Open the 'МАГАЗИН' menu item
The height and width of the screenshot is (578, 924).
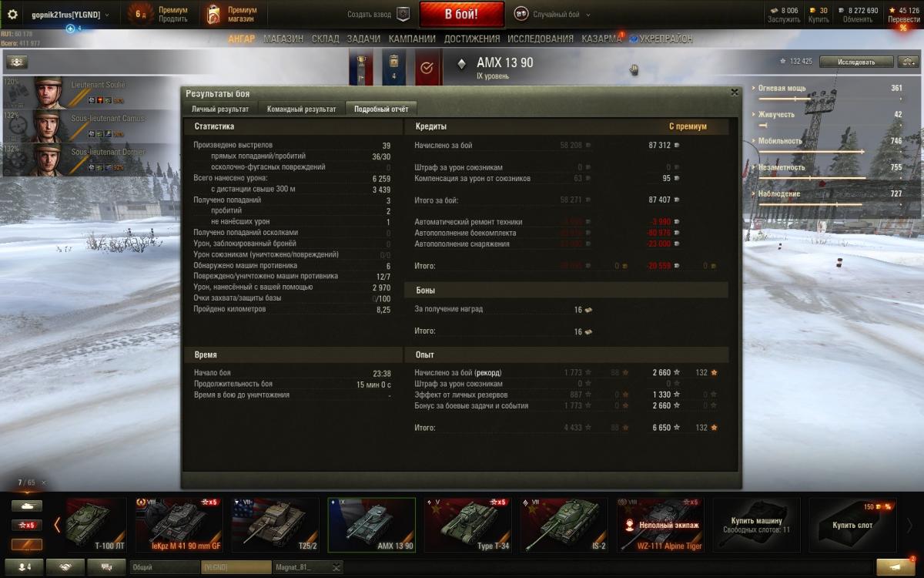pyautogui.click(x=283, y=39)
